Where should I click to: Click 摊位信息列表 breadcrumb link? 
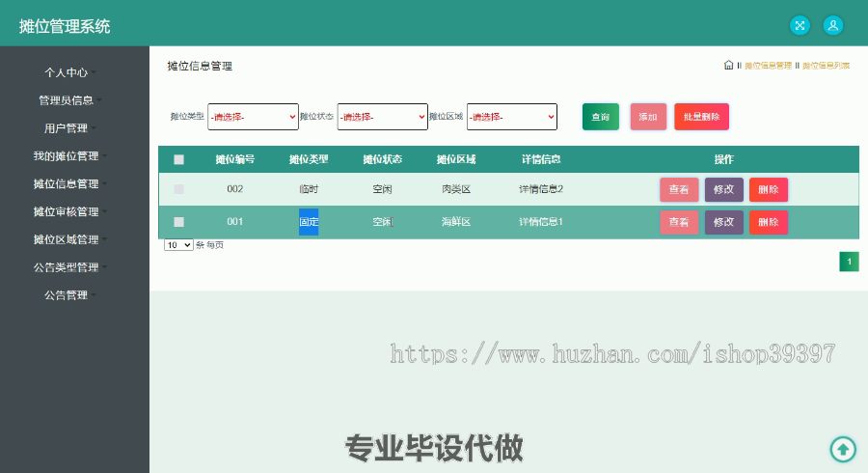[x=826, y=66]
